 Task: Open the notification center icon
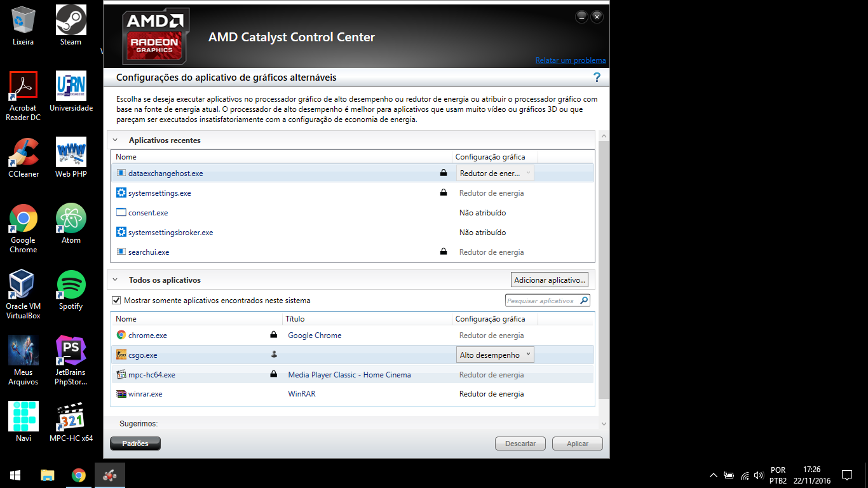coord(847,475)
